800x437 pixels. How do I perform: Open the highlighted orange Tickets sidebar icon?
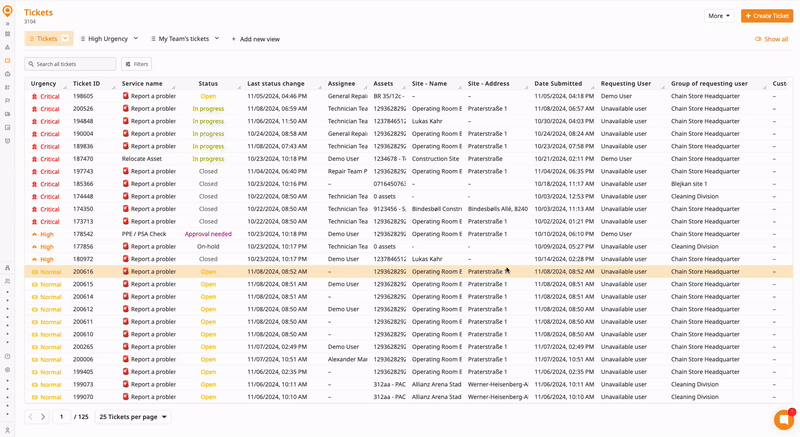(x=7, y=61)
